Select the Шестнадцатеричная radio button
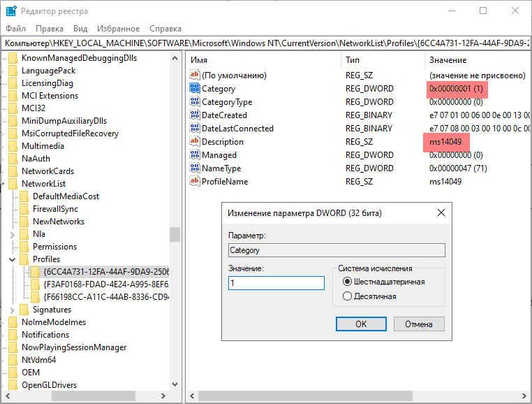532x404 pixels. 347,282
